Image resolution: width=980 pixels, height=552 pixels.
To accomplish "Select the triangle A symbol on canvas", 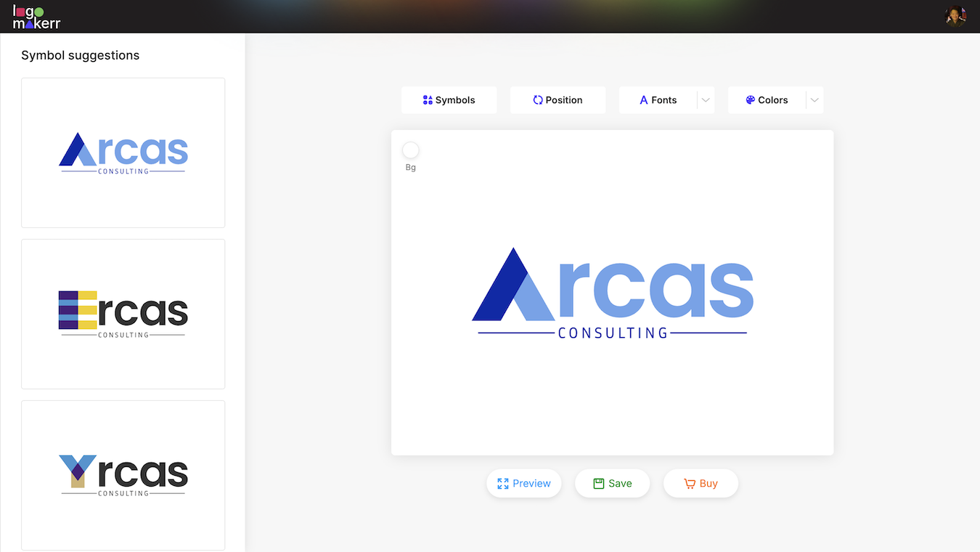I will pyautogui.click(x=515, y=285).
